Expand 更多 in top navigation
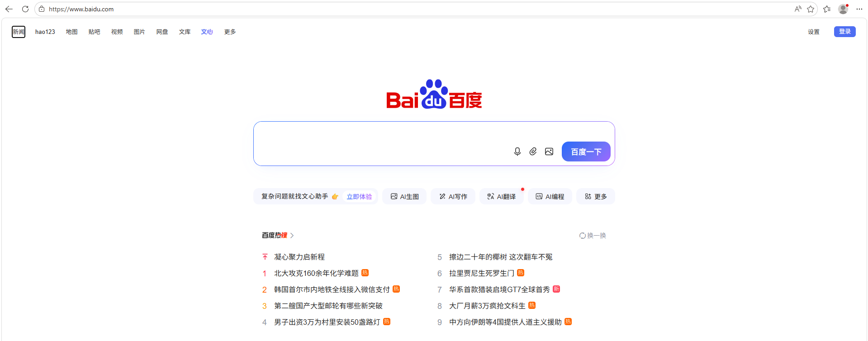 pos(230,32)
